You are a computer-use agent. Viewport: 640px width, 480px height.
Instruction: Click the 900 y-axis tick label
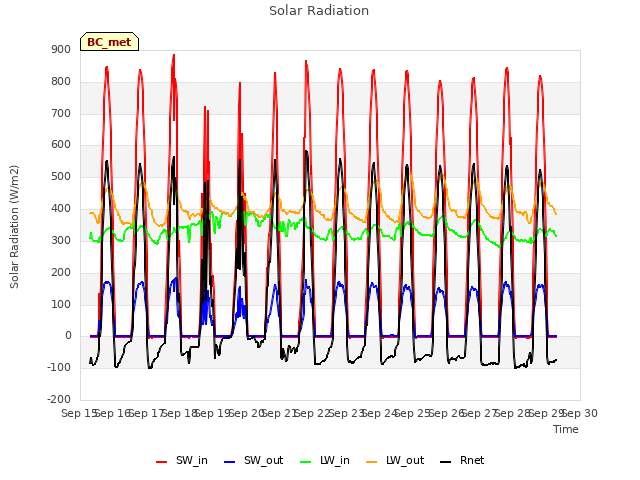(61, 49)
